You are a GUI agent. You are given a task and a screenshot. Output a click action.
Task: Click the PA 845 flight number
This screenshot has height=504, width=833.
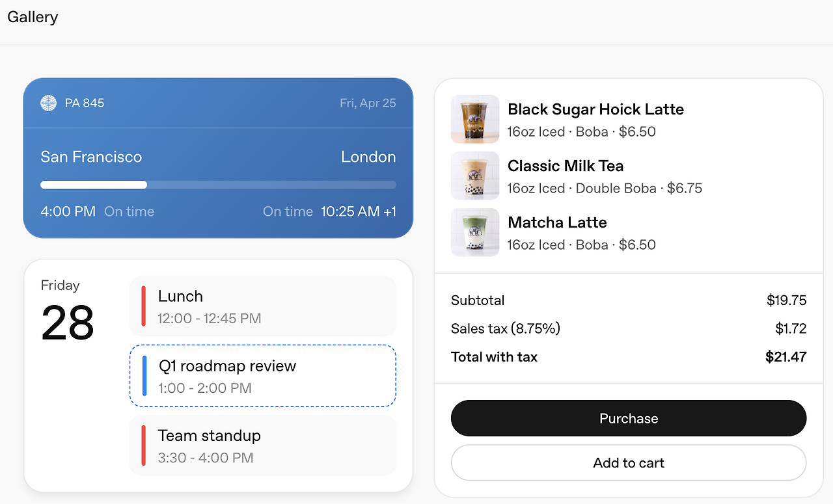(x=85, y=103)
